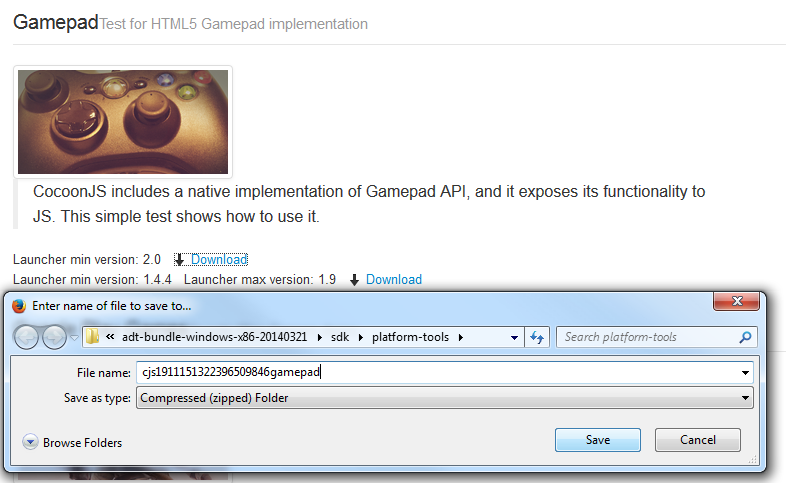Click the search magnifier icon
The width and height of the screenshot is (786, 483).
744,337
